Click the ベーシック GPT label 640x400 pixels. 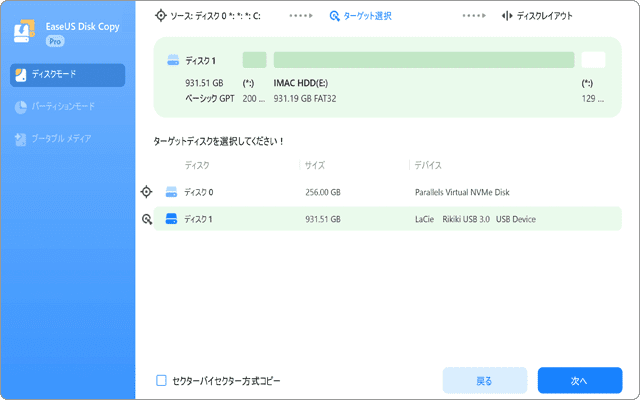tap(210, 99)
